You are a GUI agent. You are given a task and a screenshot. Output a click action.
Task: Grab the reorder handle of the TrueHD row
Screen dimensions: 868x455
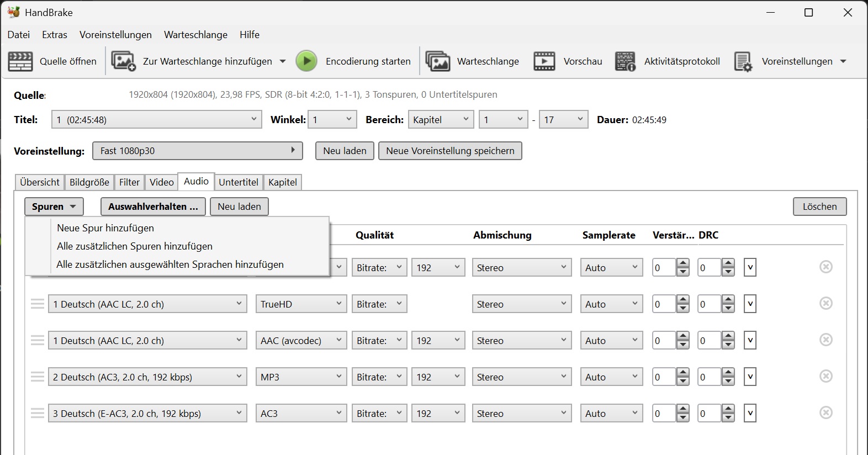tap(37, 304)
